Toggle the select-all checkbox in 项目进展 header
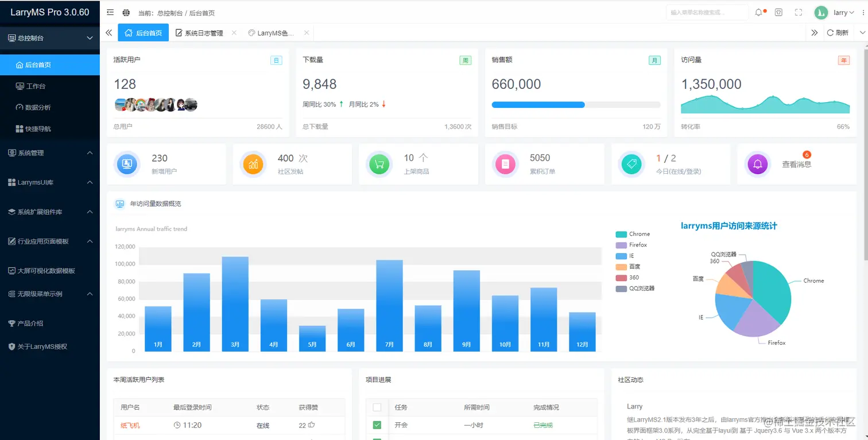The height and width of the screenshot is (440, 868). coord(377,407)
